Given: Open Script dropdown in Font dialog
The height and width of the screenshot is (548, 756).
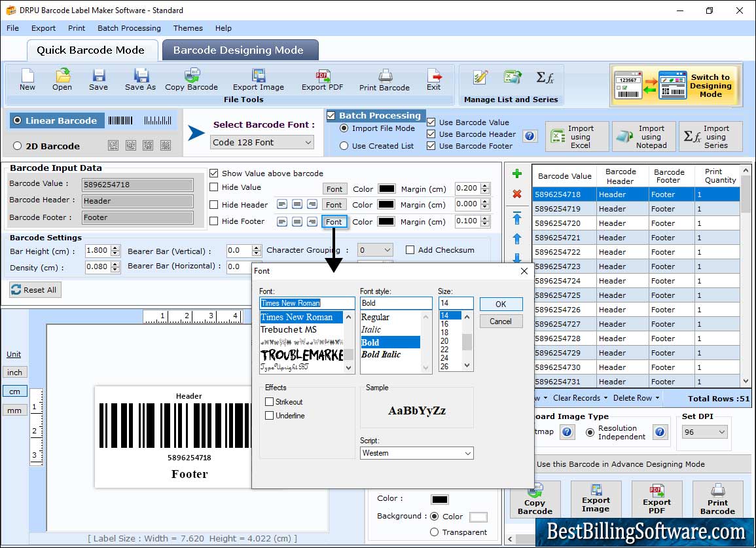Looking at the screenshot, I should tap(416, 453).
